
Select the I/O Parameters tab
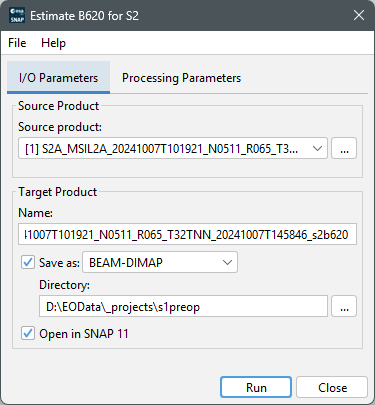click(58, 78)
